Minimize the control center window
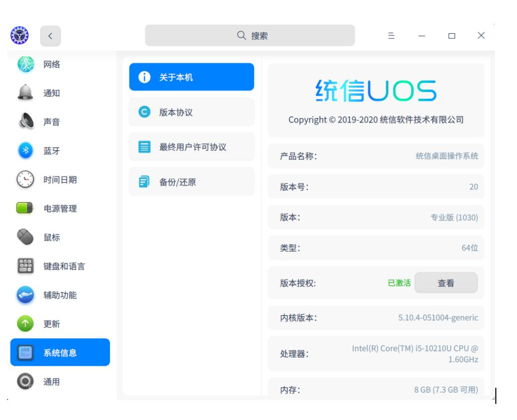517x420 pixels. coord(422,36)
